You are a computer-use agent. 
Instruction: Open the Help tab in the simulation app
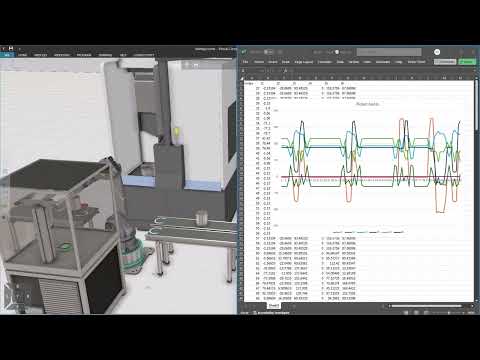click(123, 55)
